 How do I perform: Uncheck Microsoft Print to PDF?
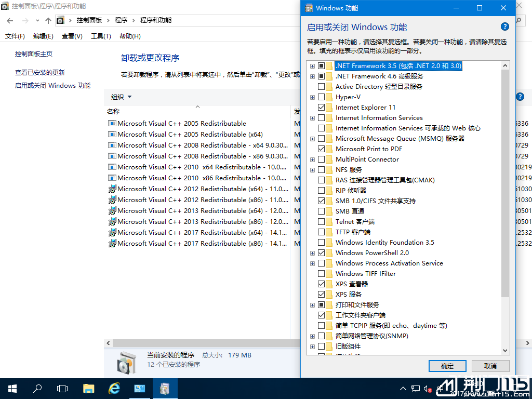[x=321, y=149]
